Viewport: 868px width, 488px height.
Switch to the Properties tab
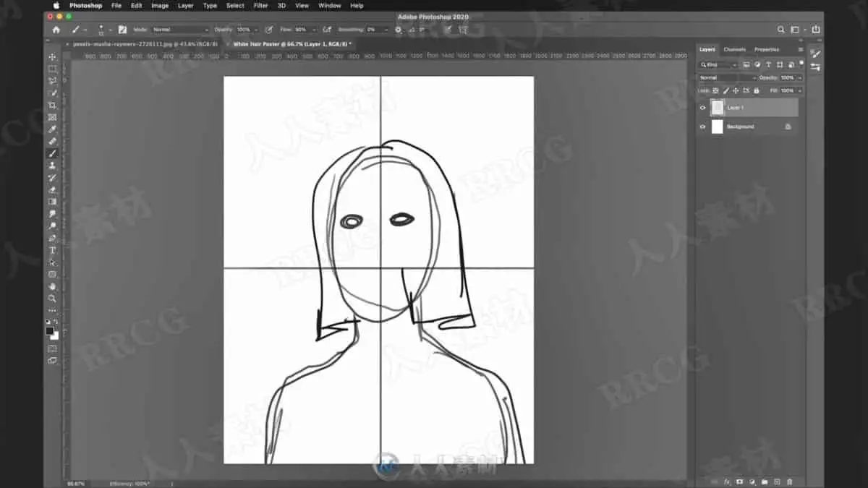pyautogui.click(x=767, y=50)
